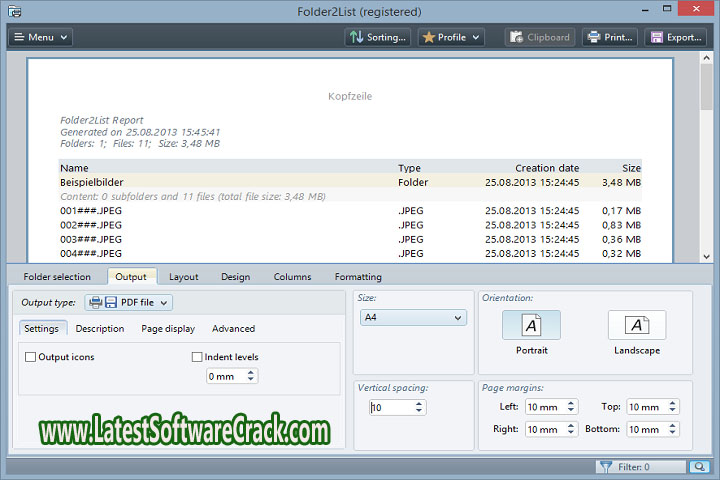Image resolution: width=720 pixels, height=480 pixels.
Task: Click the Print toolbar button
Action: click(x=608, y=37)
